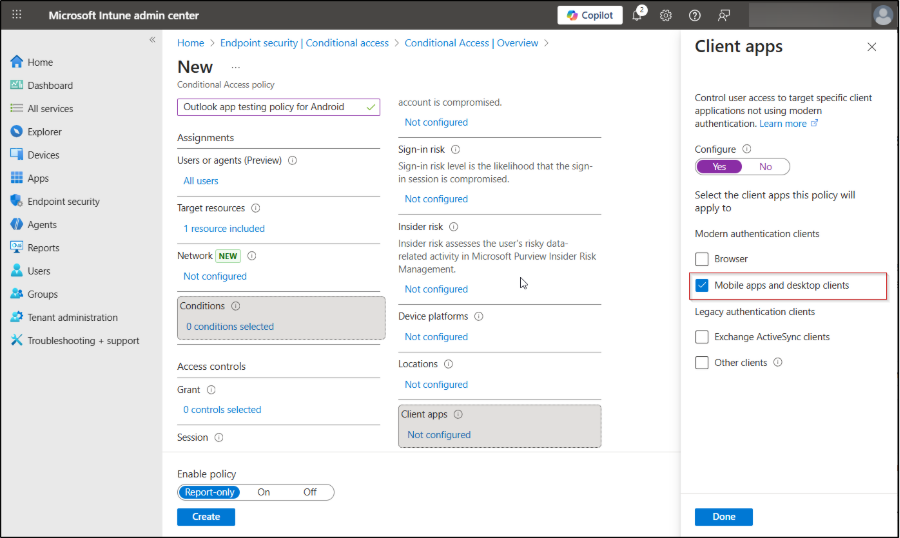900x538 pixels.
Task: Click Not configured under Client apps
Action: click(x=439, y=435)
